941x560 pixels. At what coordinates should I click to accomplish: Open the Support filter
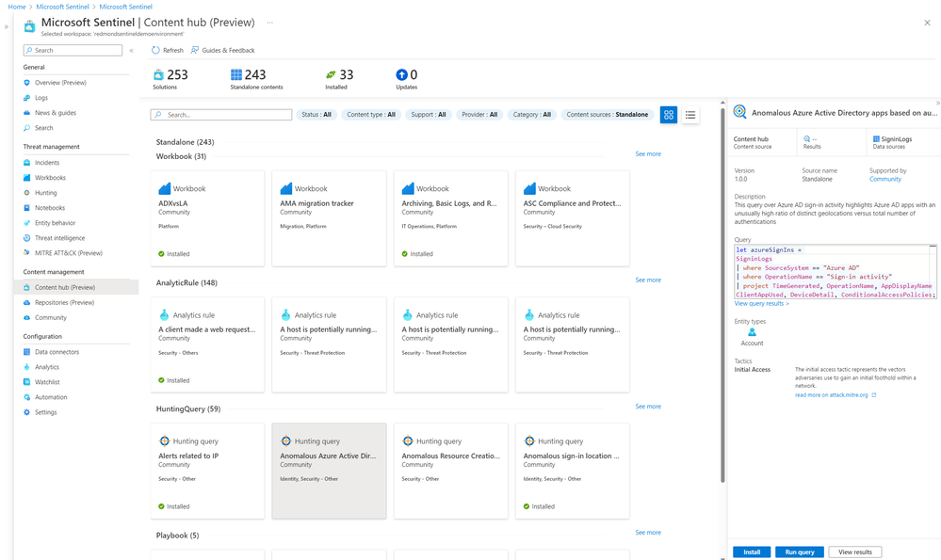[429, 115]
